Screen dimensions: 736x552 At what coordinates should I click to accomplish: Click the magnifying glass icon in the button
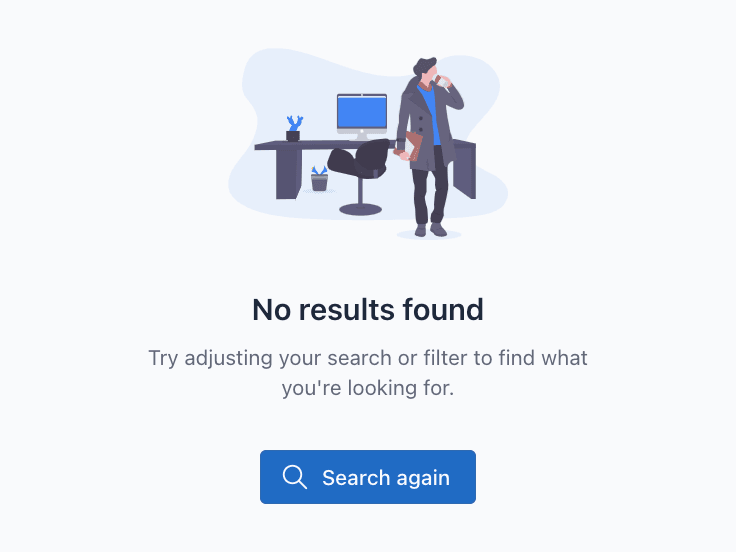pyautogui.click(x=295, y=477)
